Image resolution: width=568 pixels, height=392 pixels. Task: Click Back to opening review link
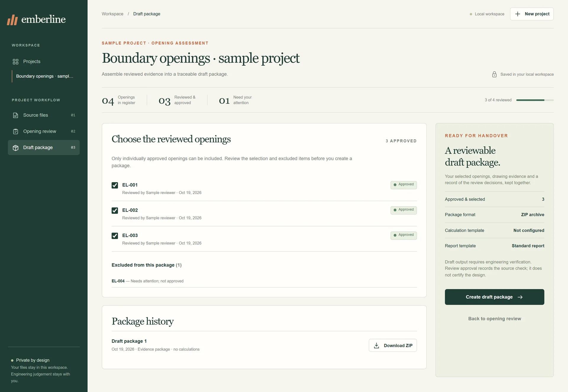point(494,319)
